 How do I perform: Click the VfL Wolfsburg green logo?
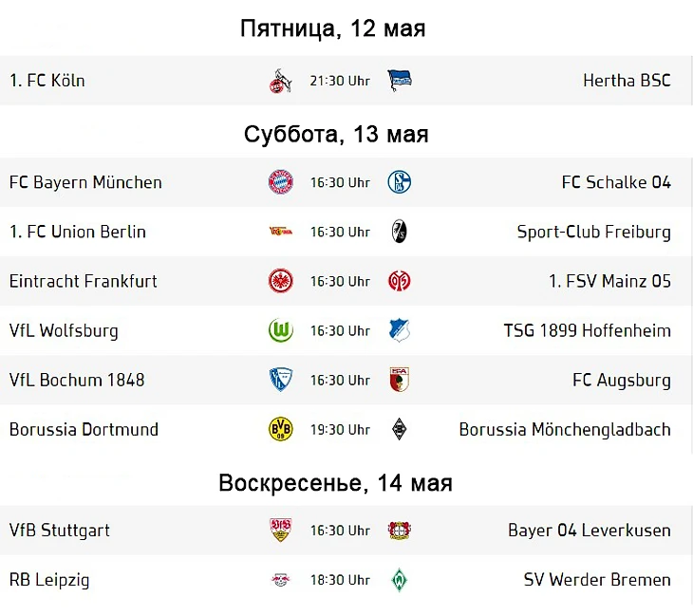click(x=281, y=330)
